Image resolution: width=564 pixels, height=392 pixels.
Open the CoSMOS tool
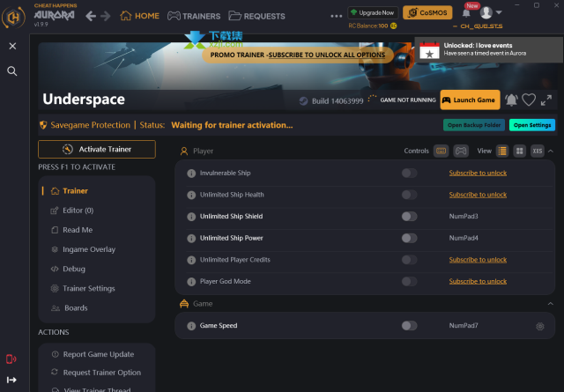pyautogui.click(x=427, y=12)
